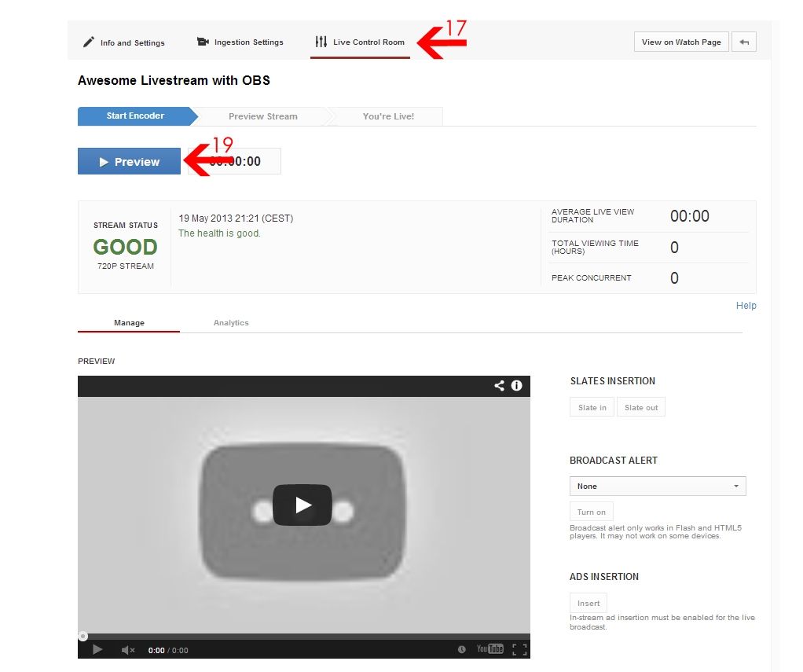Click the video preview thumbnail area

[x=304, y=515]
